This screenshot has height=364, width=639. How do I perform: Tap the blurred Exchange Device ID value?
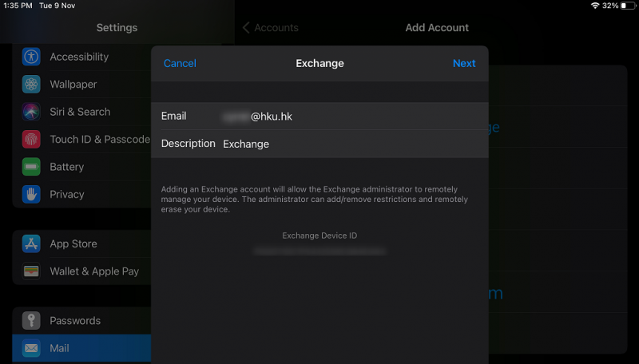click(x=319, y=251)
